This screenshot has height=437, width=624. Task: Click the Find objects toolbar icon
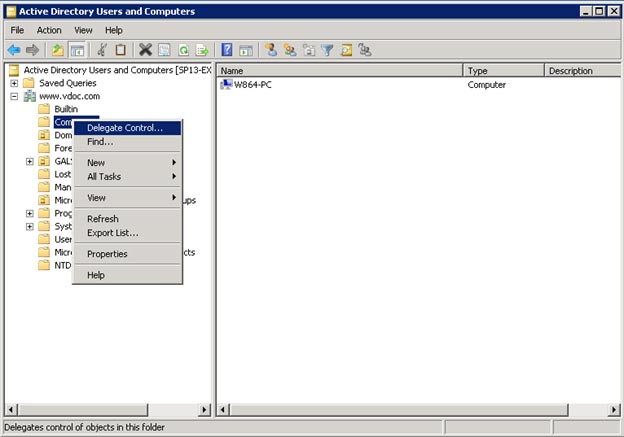click(x=346, y=50)
